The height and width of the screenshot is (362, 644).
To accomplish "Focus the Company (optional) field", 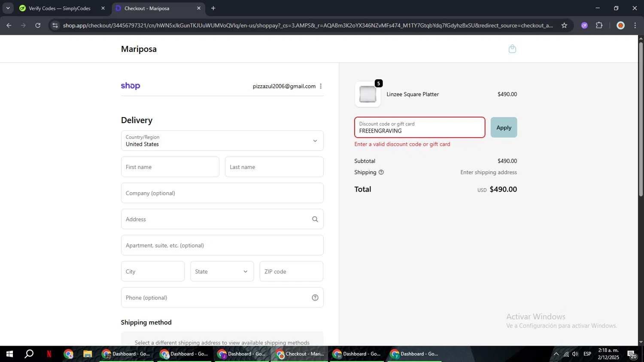I will (x=222, y=193).
